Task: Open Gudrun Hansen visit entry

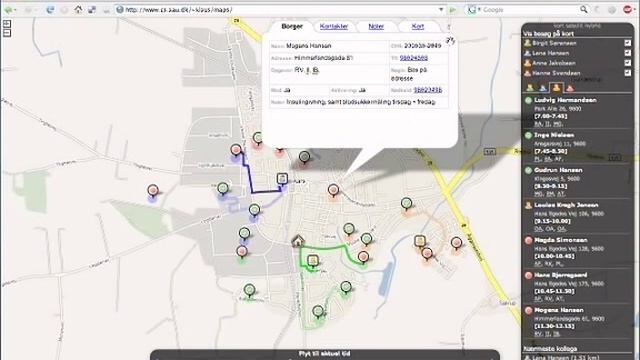Action: (577, 182)
